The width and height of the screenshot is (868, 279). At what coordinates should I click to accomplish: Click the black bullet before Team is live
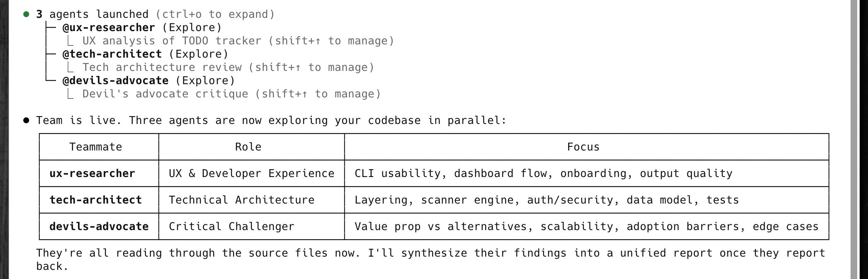coord(27,121)
